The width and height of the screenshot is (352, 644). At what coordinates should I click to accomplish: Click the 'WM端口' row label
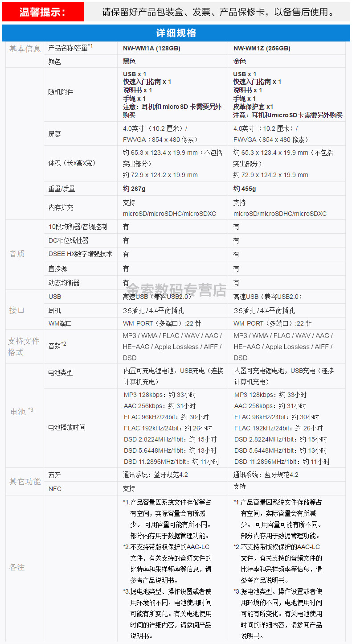click(x=60, y=323)
